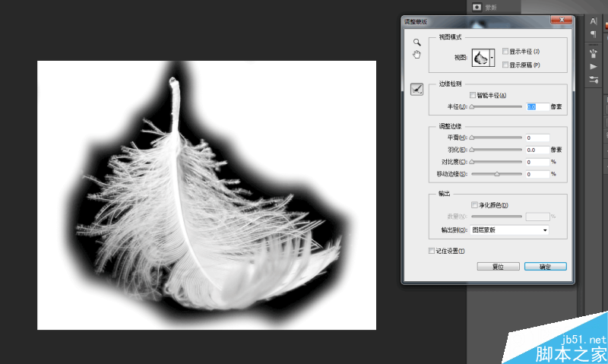The height and width of the screenshot is (364, 608).
Task: Toggle the 智能半径 checkbox
Action: click(472, 95)
